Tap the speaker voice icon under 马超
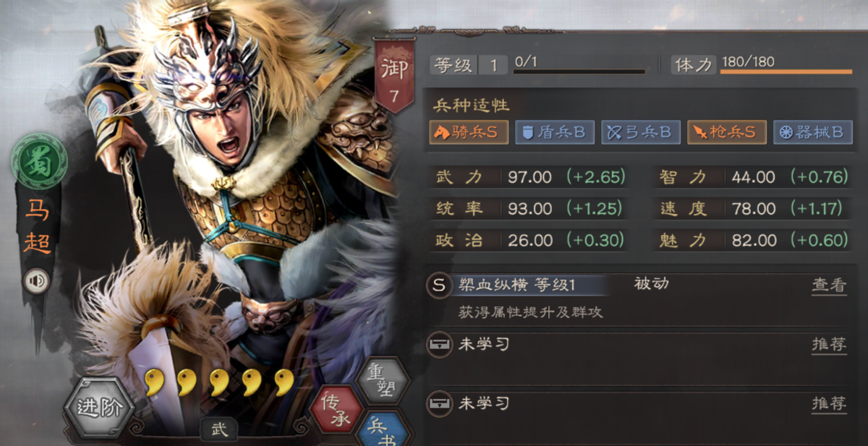The height and width of the screenshot is (446, 868). coord(37,280)
